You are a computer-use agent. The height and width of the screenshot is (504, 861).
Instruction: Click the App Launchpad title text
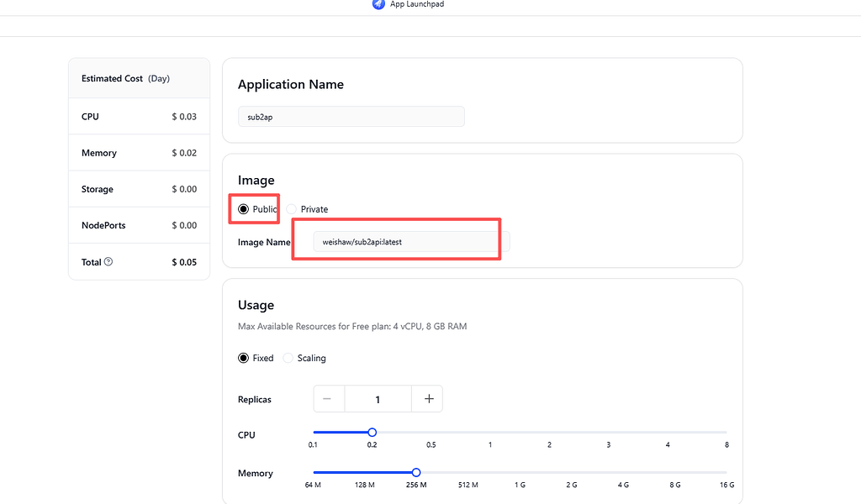(417, 4)
